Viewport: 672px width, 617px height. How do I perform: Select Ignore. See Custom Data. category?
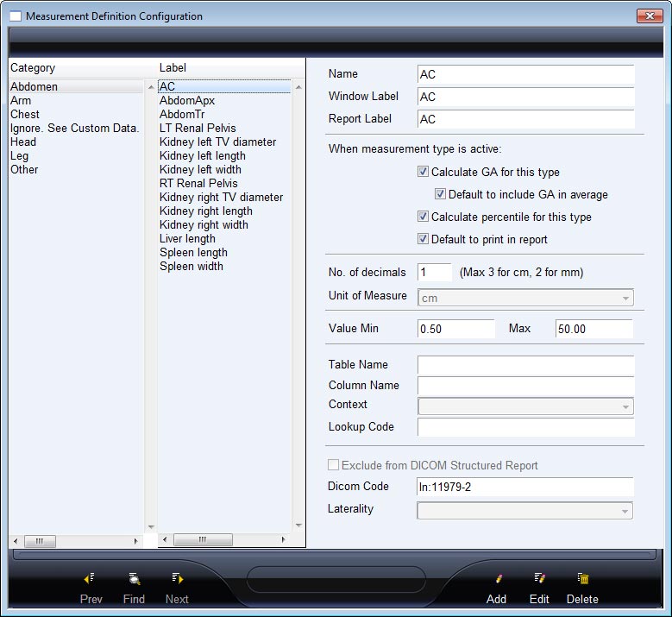[74, 128]
